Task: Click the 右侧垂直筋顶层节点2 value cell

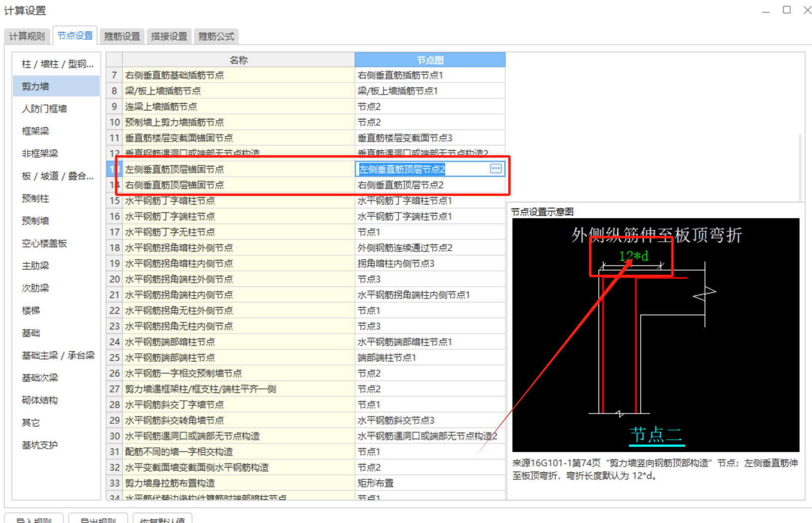Action: click(x=430, y=185)
